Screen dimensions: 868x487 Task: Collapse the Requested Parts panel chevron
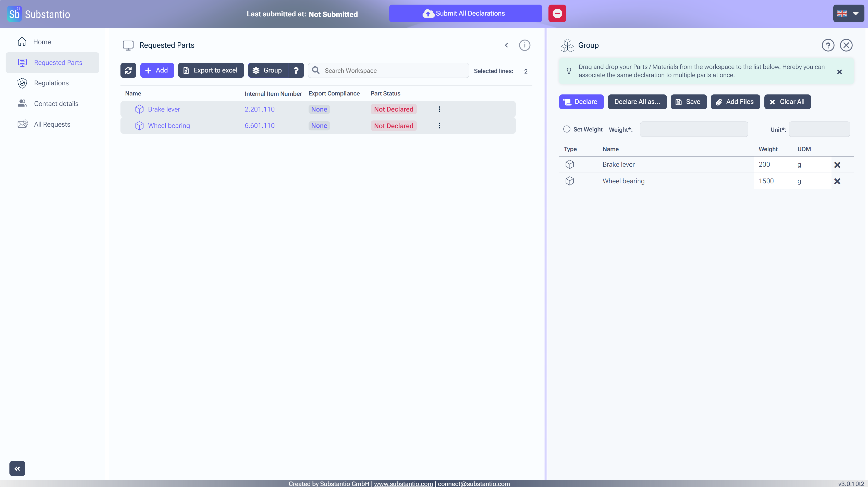click(x=506, y=45)
